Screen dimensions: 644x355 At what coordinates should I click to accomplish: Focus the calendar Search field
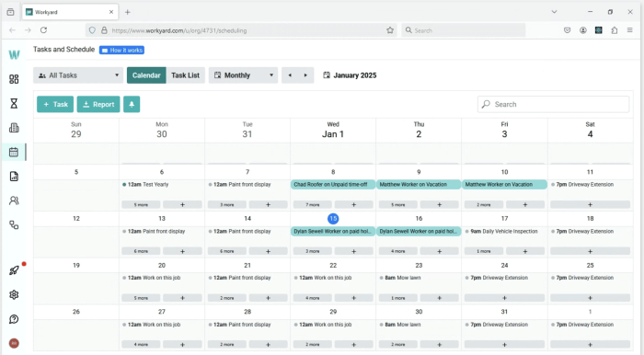pyautogui.click(x=553, y=104)
